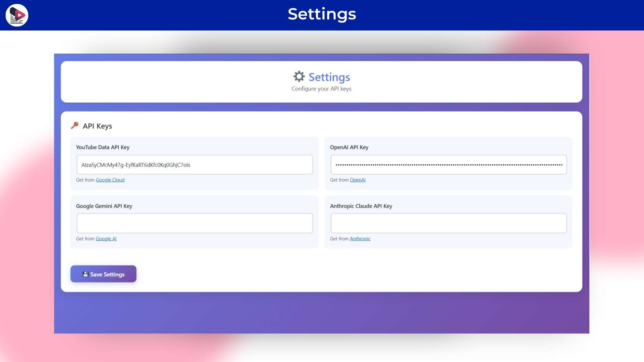Click the Google Gemini API Key label
The height and width of the screenshot is (362, 644).
(104, 206)
